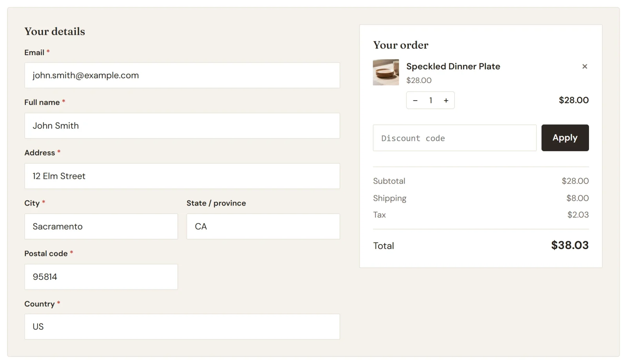
Task: Focus the Discount code field
Action: 455,138
